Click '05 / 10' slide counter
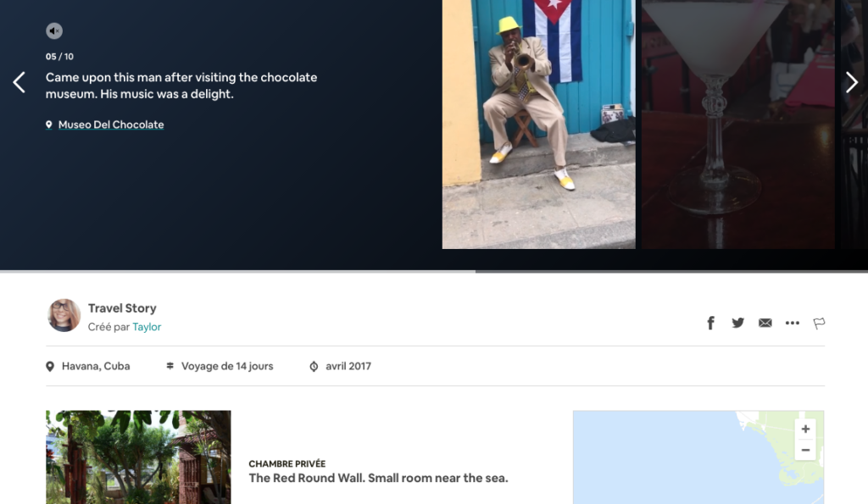Screen dimensions: 868x504 59,57
